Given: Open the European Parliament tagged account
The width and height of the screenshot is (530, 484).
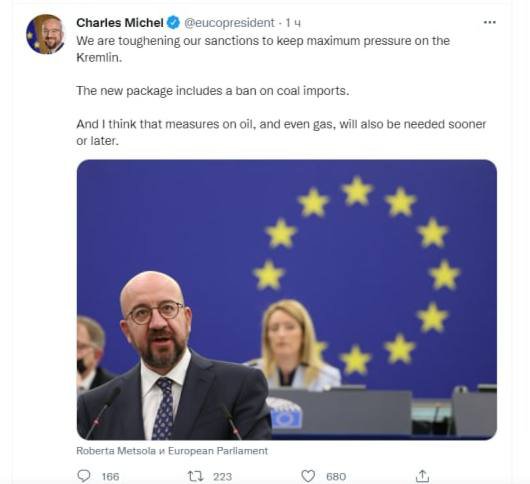Looking at the screenshot, I should [x=218, y=451].
